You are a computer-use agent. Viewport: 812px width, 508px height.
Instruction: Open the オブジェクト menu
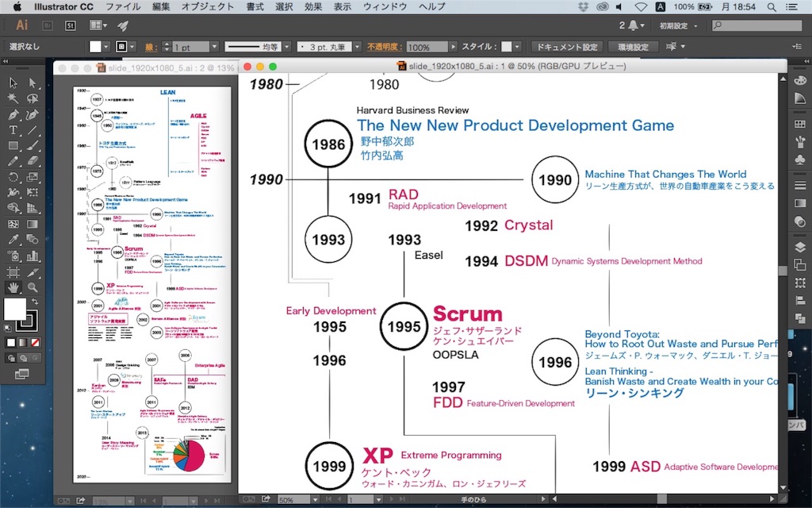pos(207,6)
